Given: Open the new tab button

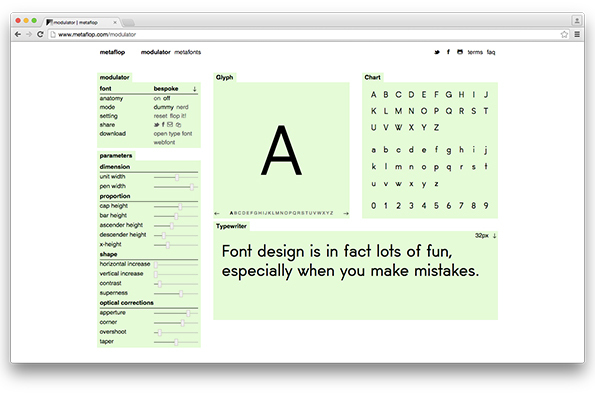Looking at the screenshot, I should point(128,22).
